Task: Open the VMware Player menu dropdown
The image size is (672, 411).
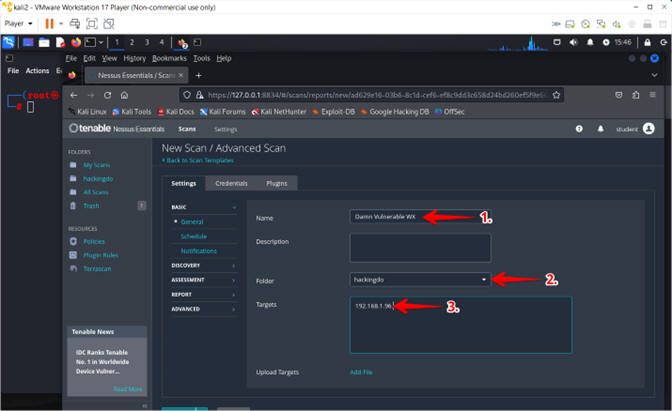Action: 18,24
